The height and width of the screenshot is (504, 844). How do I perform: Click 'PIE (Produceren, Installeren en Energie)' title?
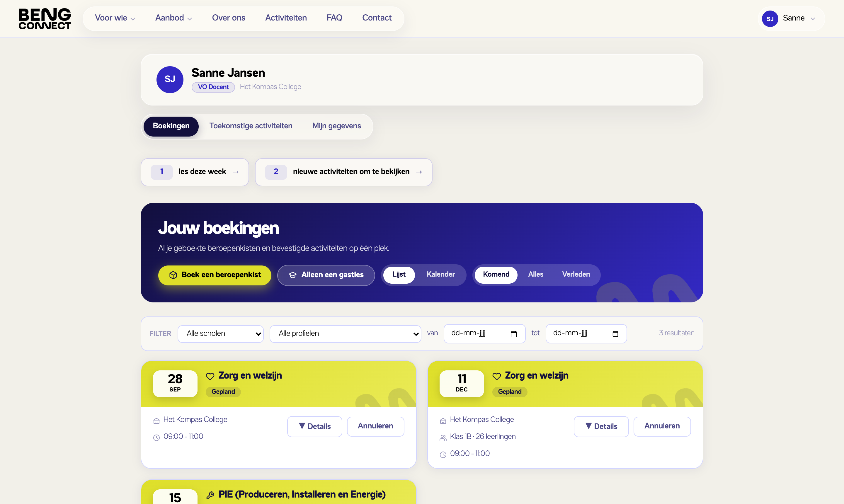click(302, 495)
